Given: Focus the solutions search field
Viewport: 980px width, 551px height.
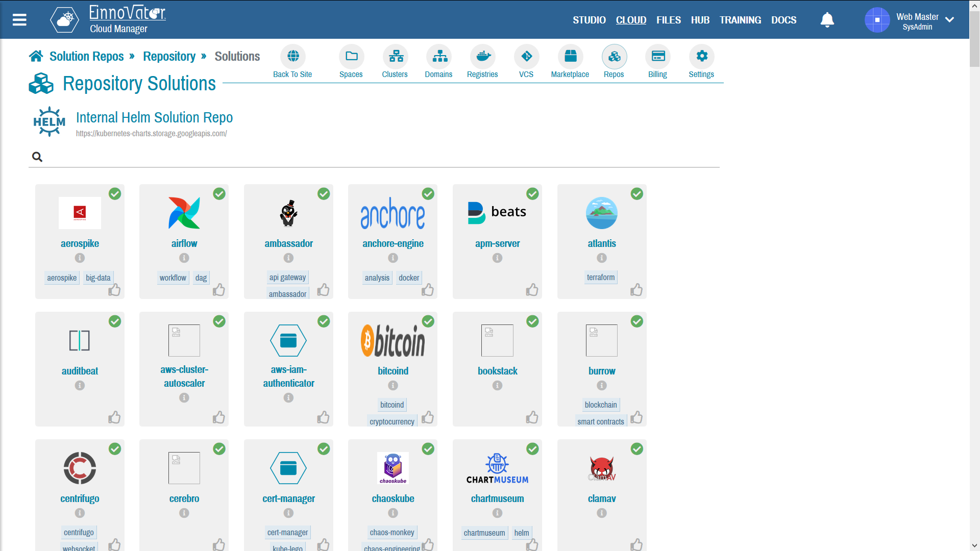Looking at the screenshot, I should [x=374, y=157].
